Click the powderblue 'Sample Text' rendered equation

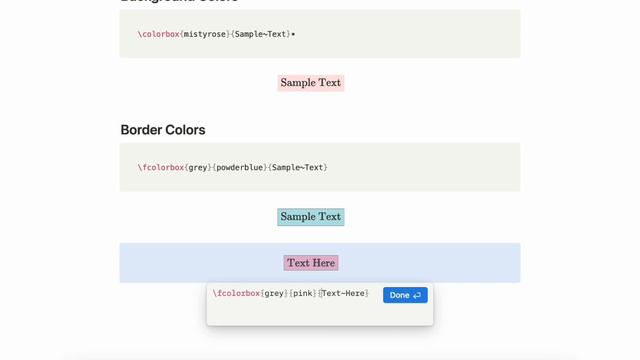[311, 217]
